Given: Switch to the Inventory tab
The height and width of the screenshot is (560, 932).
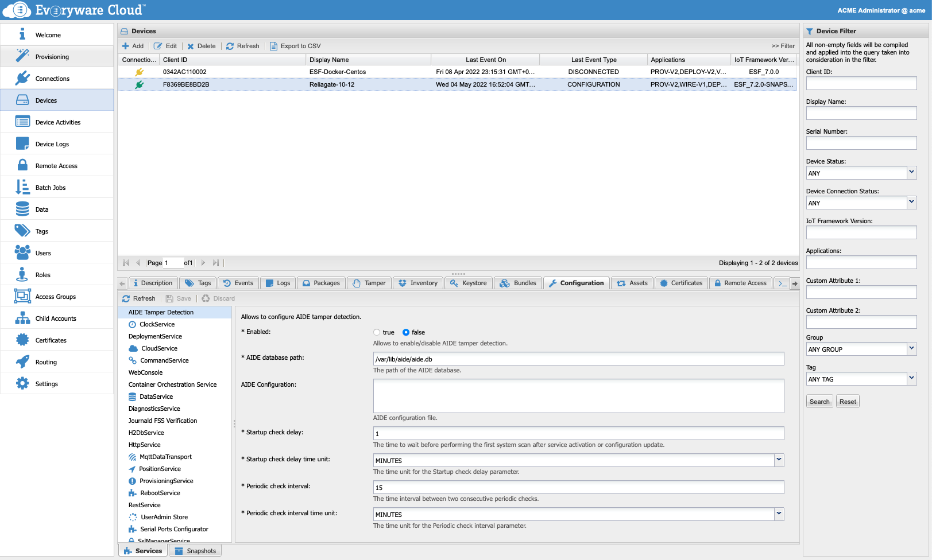Looking at the screenshot, I should click(x=418, y=283).
